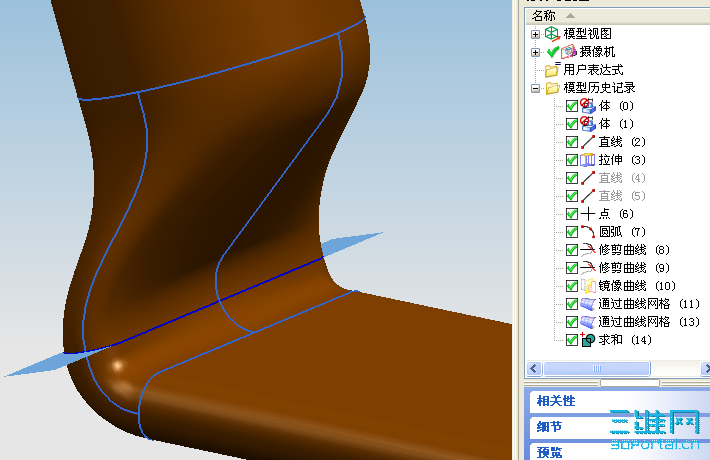The image size is (710, 460).
Task: Select the 修剪曲线 (8) feature label
Action: [634, 250]
